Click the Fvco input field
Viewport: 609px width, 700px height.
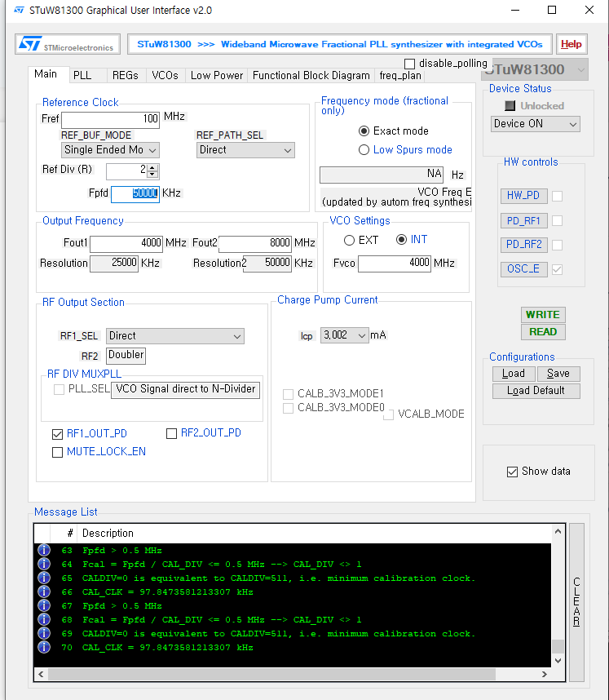[395, 264]
